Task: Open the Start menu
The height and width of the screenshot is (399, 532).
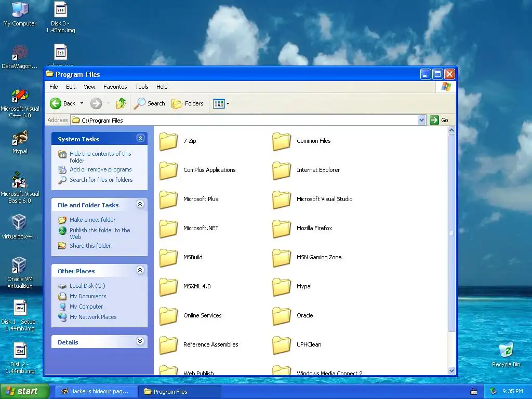Action: pyautogui.click(x=24, y=392)
